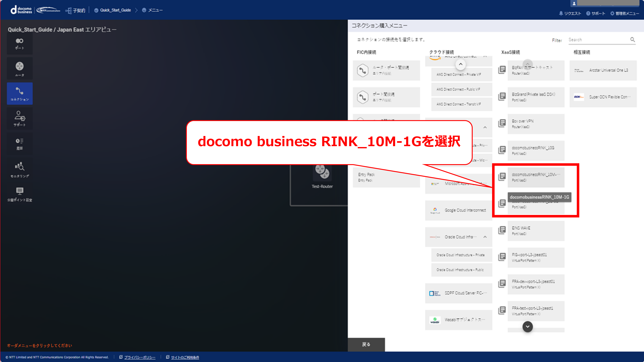Select the Entry Pack item
Image resolution: width=644 pixels, height=362 pixels.
386,177
